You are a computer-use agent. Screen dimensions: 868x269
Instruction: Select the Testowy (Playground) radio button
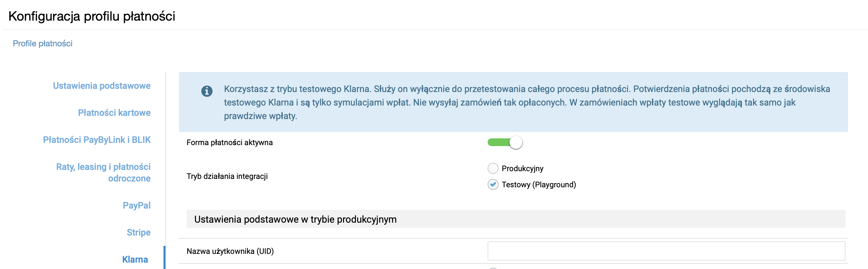[x=493, y=184]
